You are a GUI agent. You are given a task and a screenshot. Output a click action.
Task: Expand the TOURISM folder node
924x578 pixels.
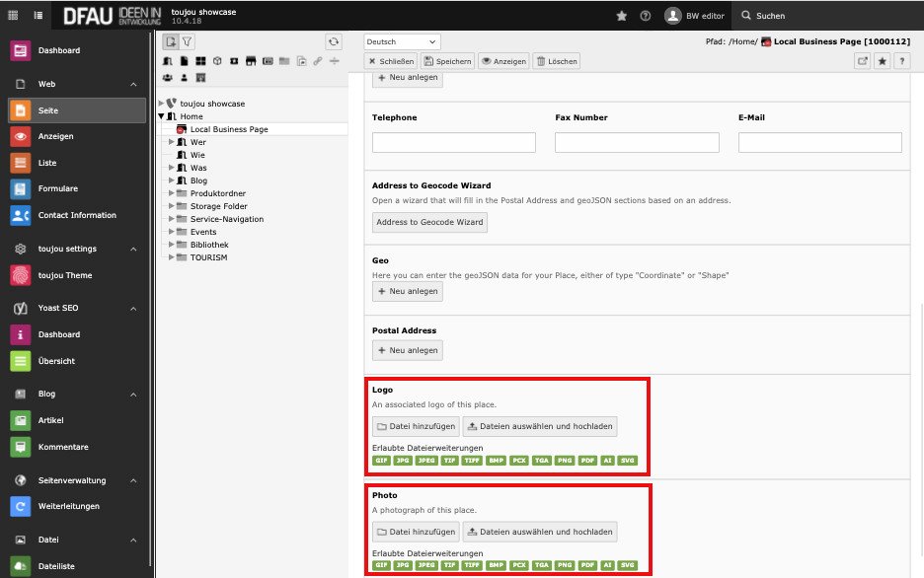(172, 257)
